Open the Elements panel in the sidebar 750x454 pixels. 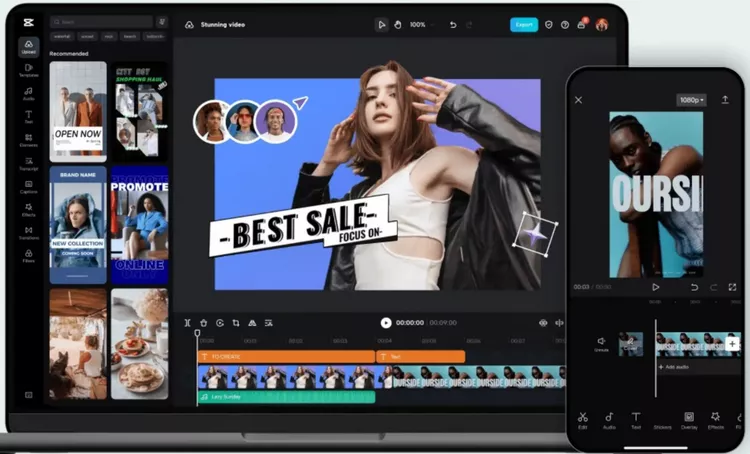click(x=29, y=141)
